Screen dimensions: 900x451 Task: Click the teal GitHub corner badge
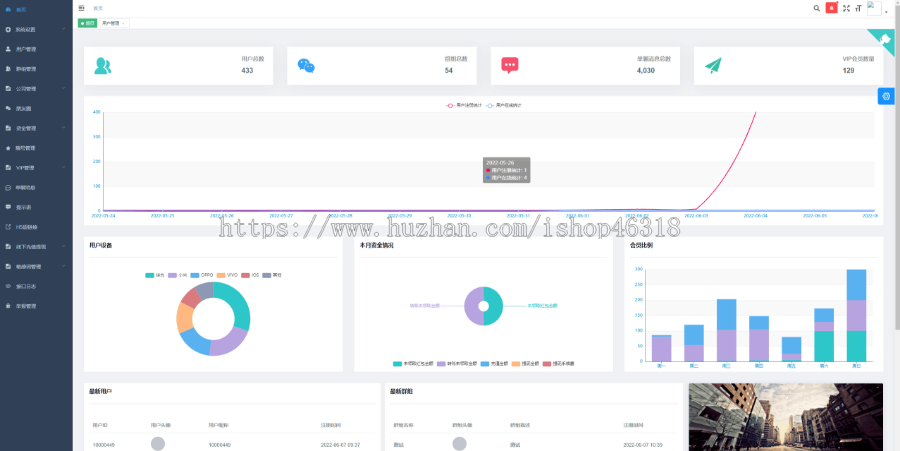(886, 39)
